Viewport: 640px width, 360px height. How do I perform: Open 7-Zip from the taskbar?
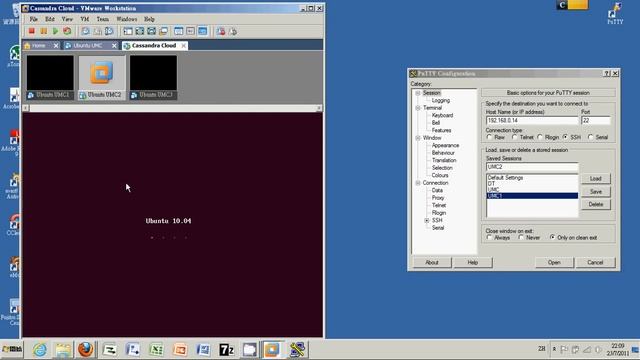226,349
